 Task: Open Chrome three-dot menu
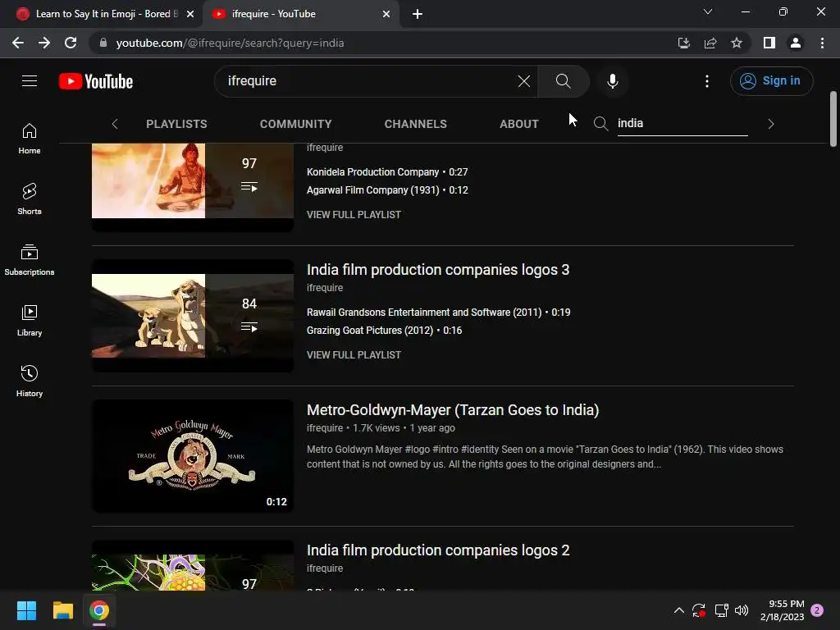(822, 43)
